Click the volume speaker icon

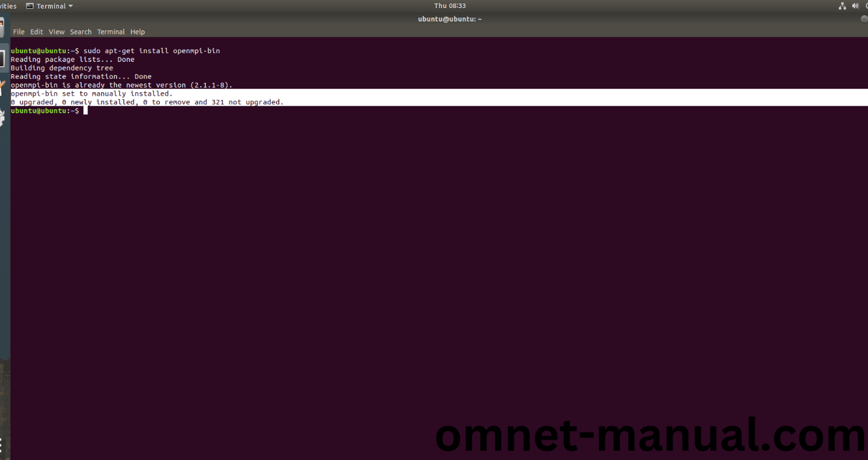click(x=856, y=6)
